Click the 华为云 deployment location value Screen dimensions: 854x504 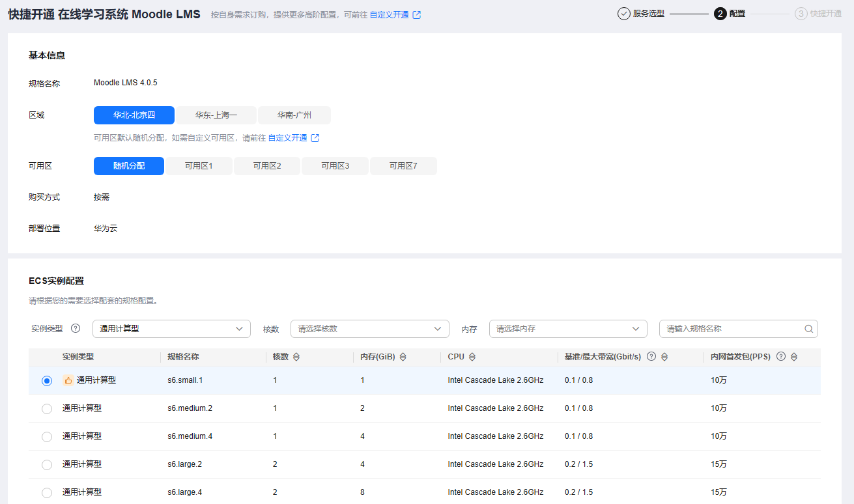(106, 229)
